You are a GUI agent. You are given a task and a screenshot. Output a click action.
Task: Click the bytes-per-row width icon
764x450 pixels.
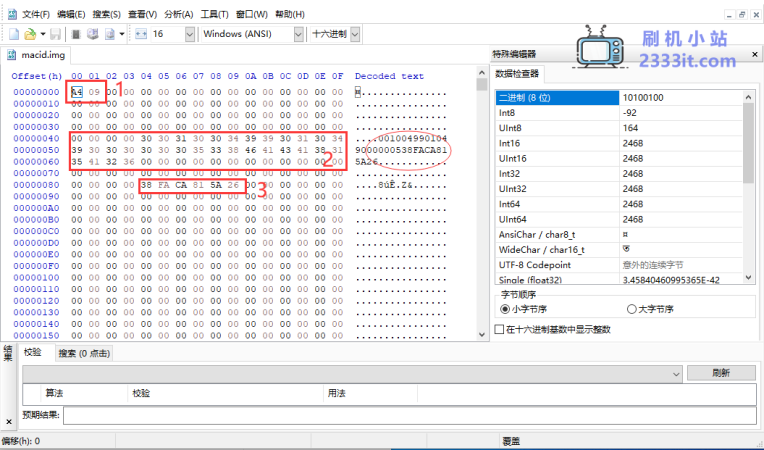141,34
